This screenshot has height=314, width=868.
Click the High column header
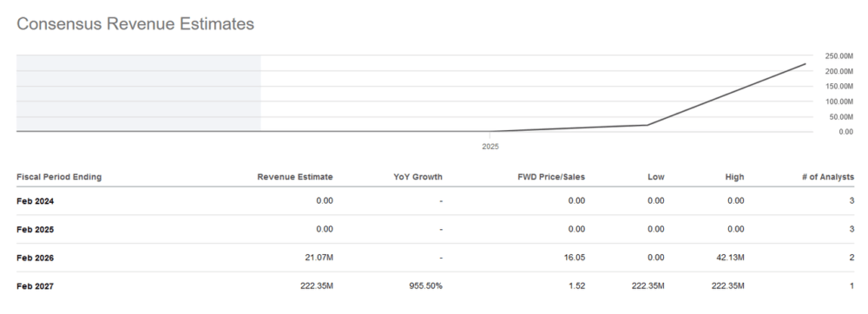pyautogui.click(x=734, y=177)
